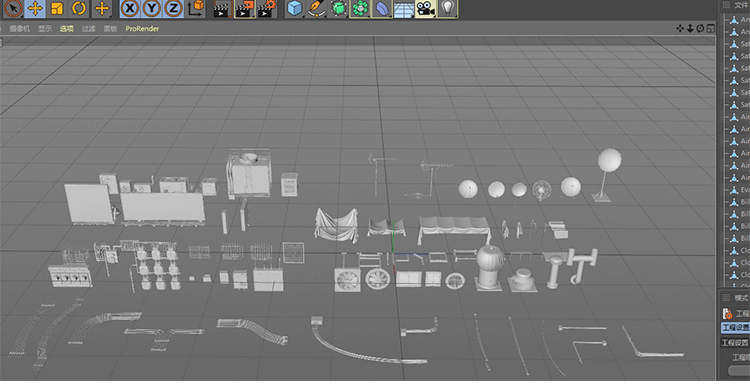Screen dimensions: 750x387
Task: Open the ProRender viewport menu
Action: point(142,29)
